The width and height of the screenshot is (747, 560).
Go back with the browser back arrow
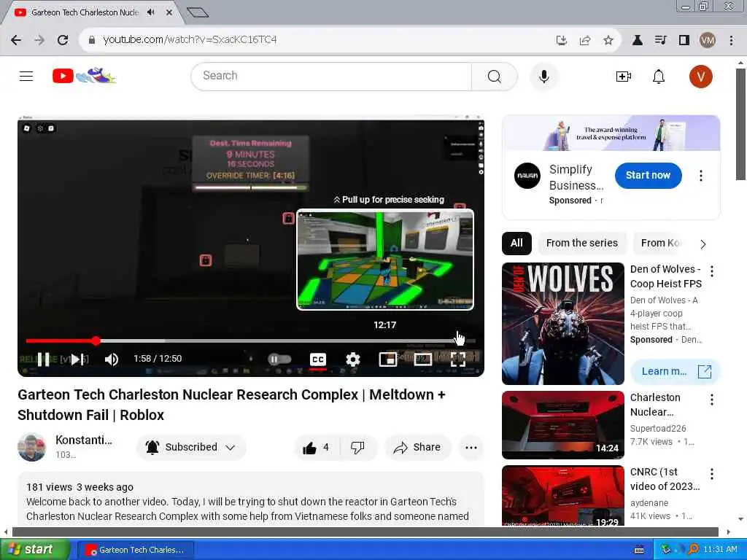click(16, 40)
